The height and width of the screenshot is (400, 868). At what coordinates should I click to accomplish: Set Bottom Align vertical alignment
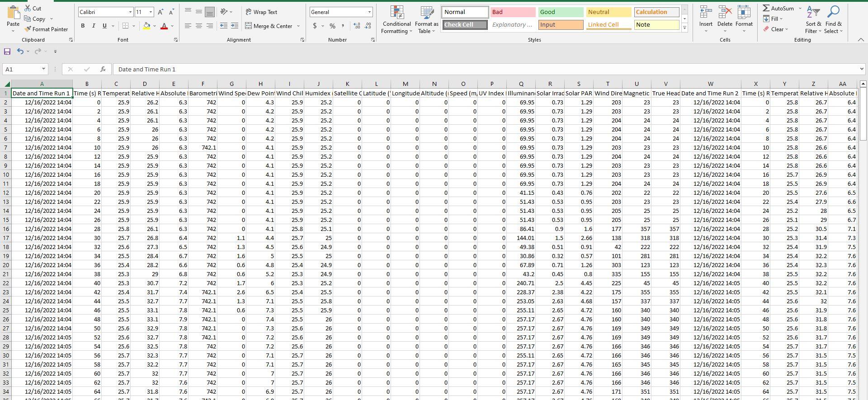210,12
